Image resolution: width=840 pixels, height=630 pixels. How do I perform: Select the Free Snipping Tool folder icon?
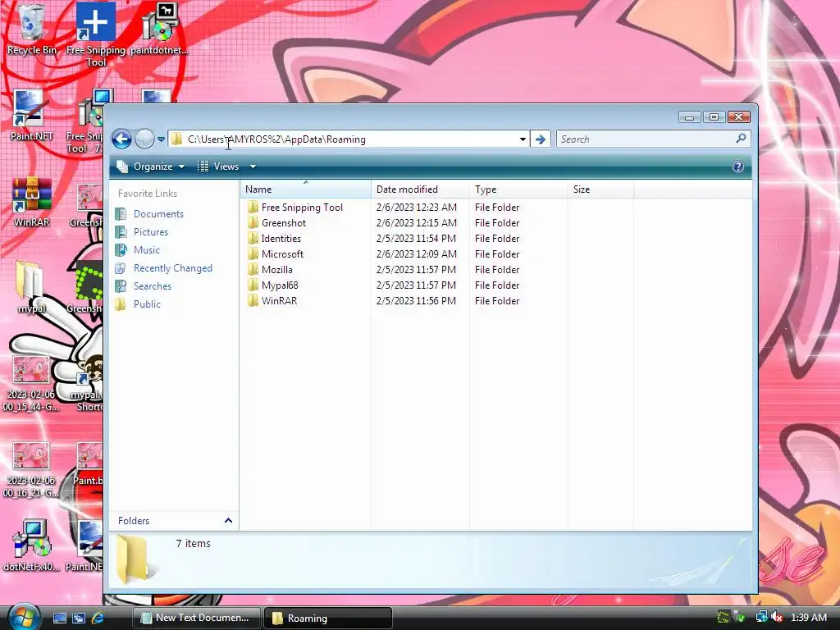coord(253,208)
